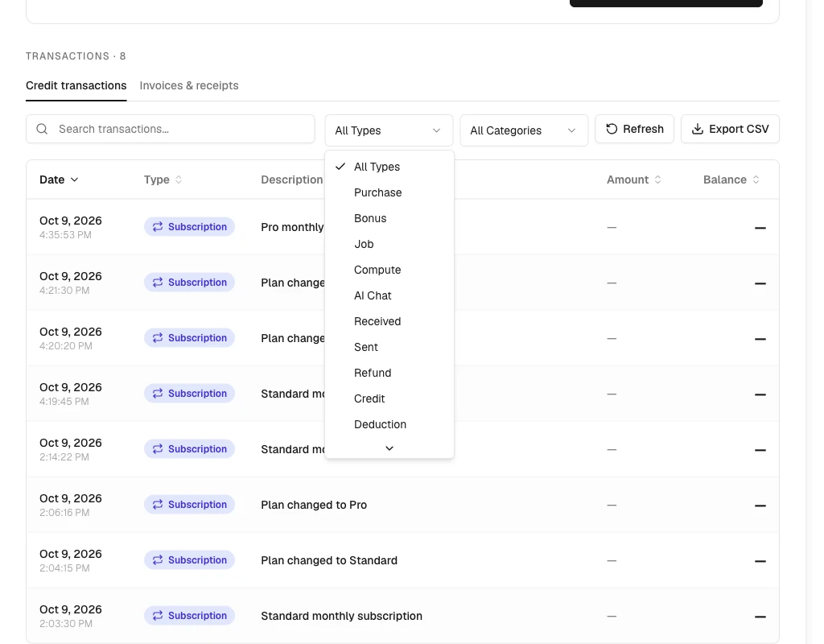Sort by the Date column header

pyautogui.click(x=59, y=180)
